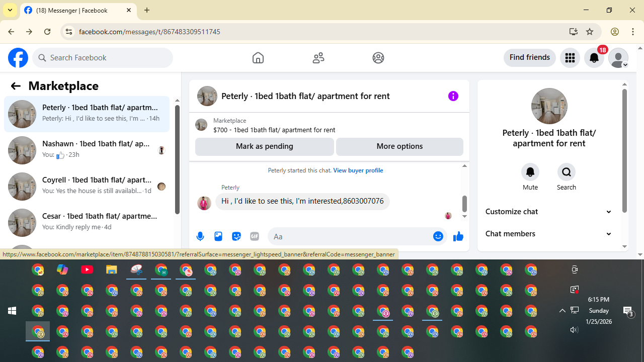The height and width of the screenshot is (362, 644).
Task: Click the taskbar volume speaker icon
Action: [574, 330]
